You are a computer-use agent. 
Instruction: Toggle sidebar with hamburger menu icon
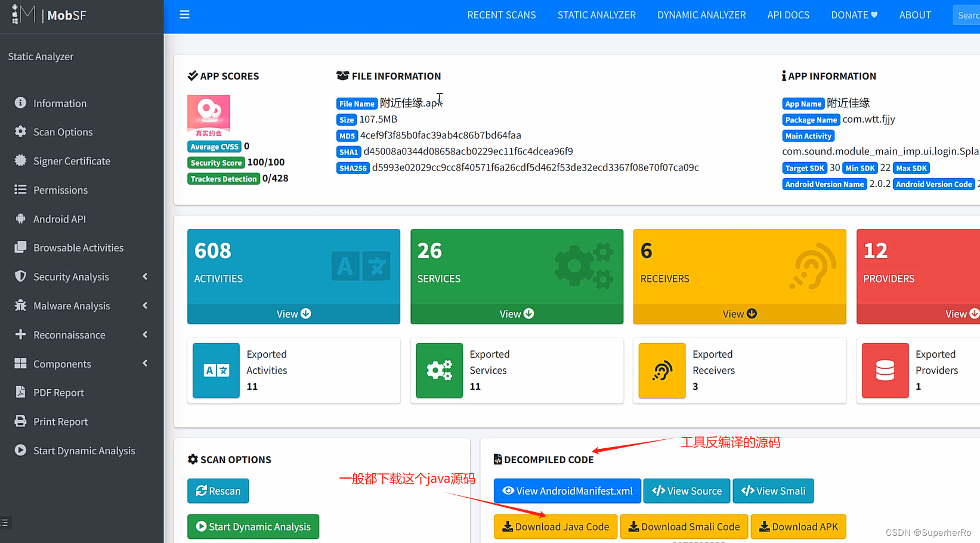click(x=184, y=15)
